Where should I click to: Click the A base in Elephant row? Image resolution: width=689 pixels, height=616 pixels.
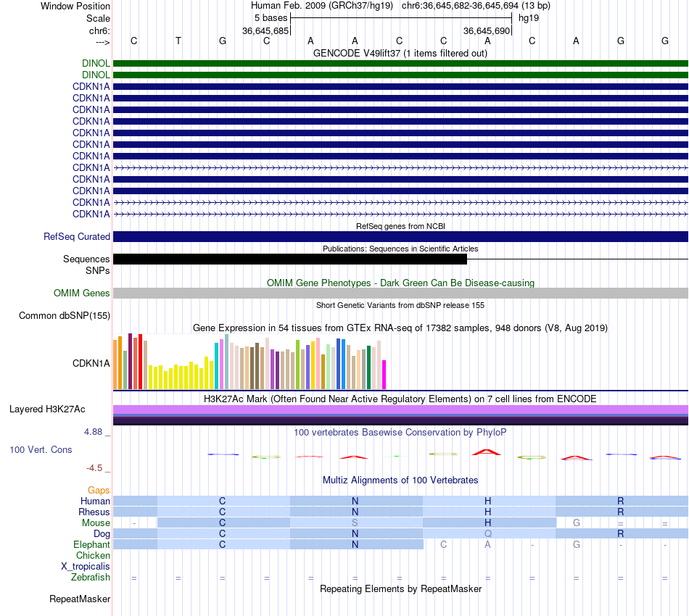pyautogui.click(x=487, y=544)
